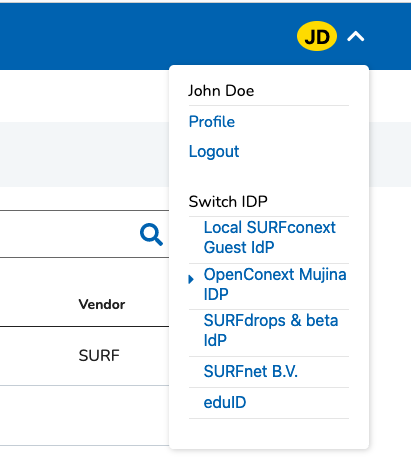Viewport: 411px width, 463px height.
Task: Click the empty row below SURF
Action: click(84, 415)
